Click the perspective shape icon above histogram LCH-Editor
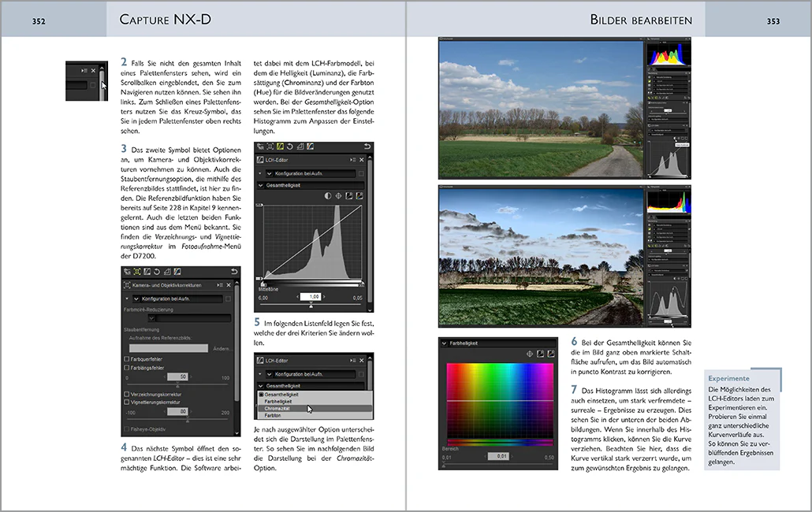 pyautogui.click(x=300, y=147)
